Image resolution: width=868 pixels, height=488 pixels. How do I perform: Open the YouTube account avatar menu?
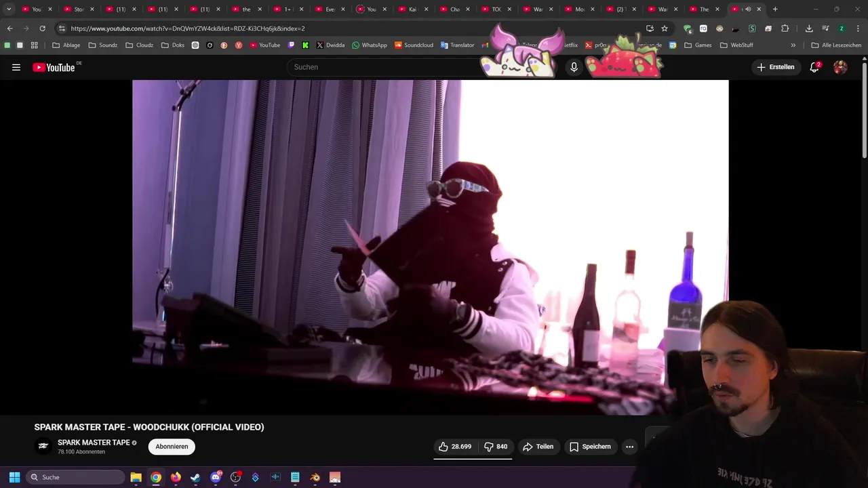[x=840, y=67]
